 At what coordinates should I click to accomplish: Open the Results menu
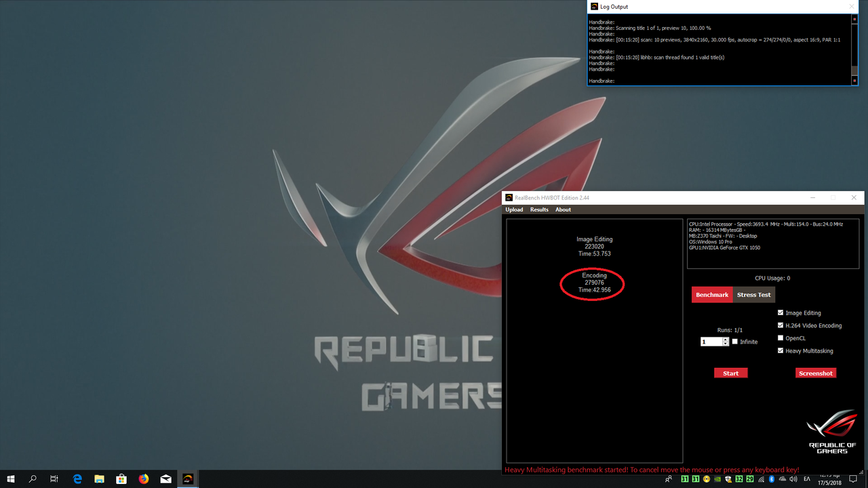[x=539, y=209]
